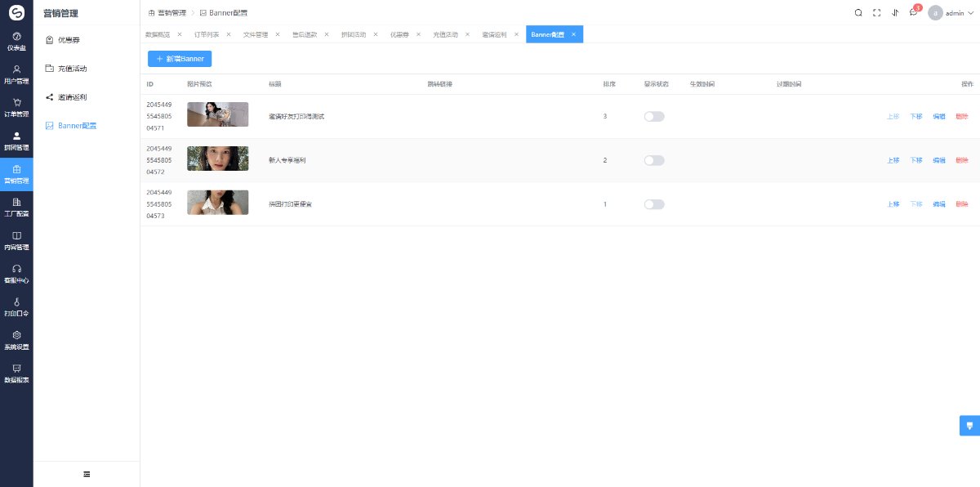Open 充值活动 in the marketing submenu

(x=87, y=68)
